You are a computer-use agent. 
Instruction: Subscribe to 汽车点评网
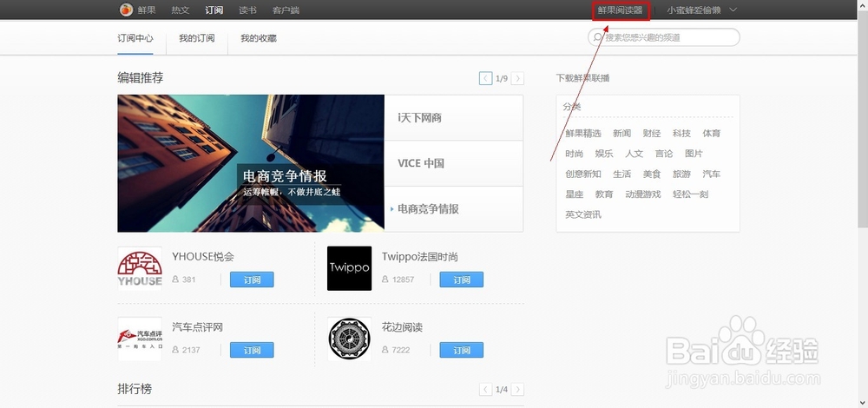click(252, 350)
